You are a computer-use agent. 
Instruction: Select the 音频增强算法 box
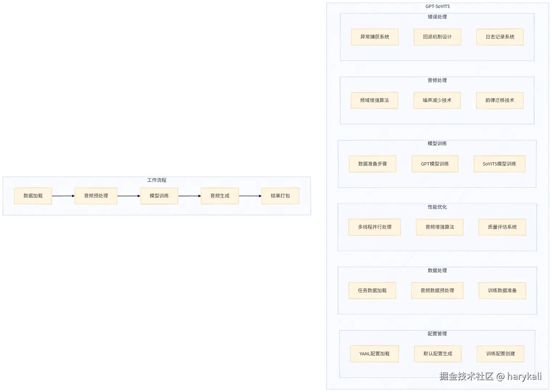tap(440, 227)
